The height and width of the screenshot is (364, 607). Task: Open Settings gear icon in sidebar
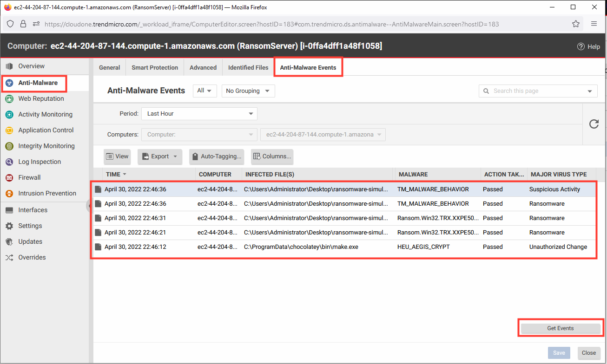click(x=9, y=226)
